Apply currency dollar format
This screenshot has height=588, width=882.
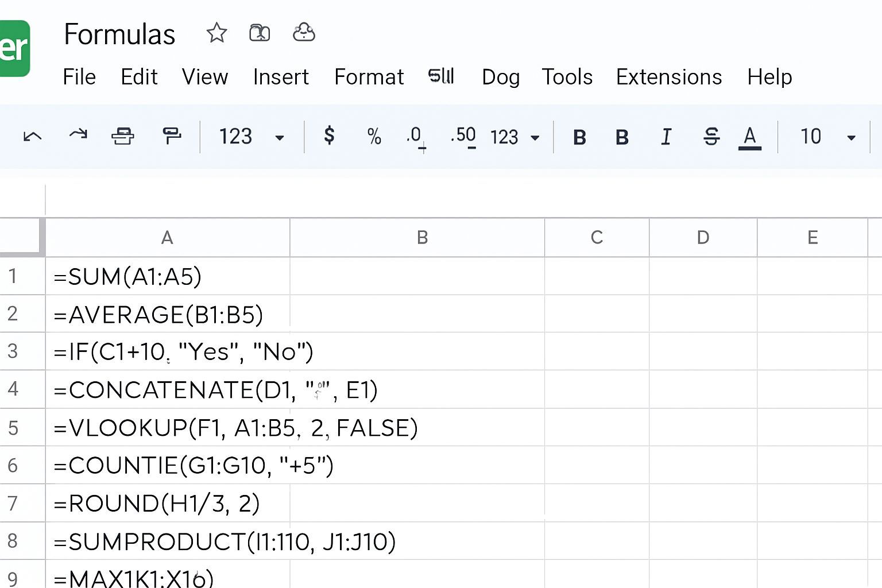tap(329, 136)
